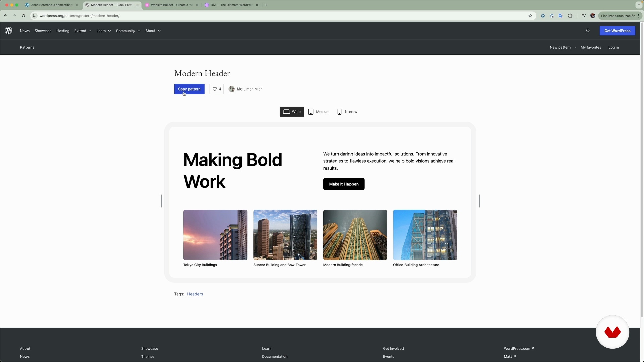Image resolution: width=644 pixels, height=362 pixels.
Task: Reload the page with refresh icon
Action: (23, 16)
